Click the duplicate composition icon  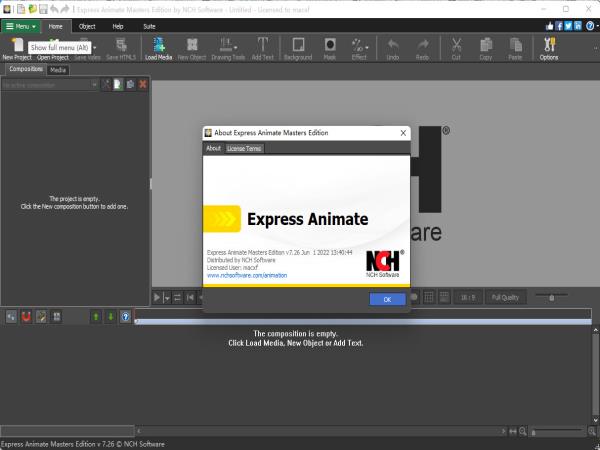130,84
